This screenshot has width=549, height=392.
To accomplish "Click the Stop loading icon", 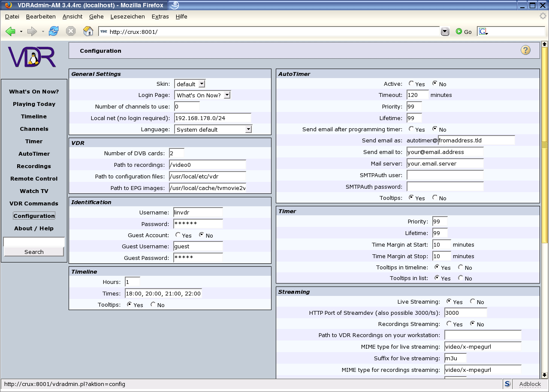I will tap(71, 31).
